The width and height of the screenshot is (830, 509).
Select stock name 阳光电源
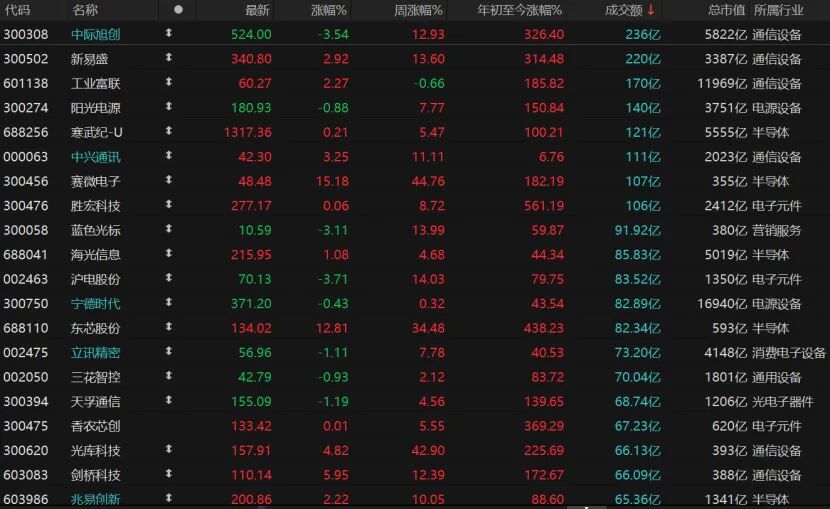pyautogui.click(x=96, y=108)
